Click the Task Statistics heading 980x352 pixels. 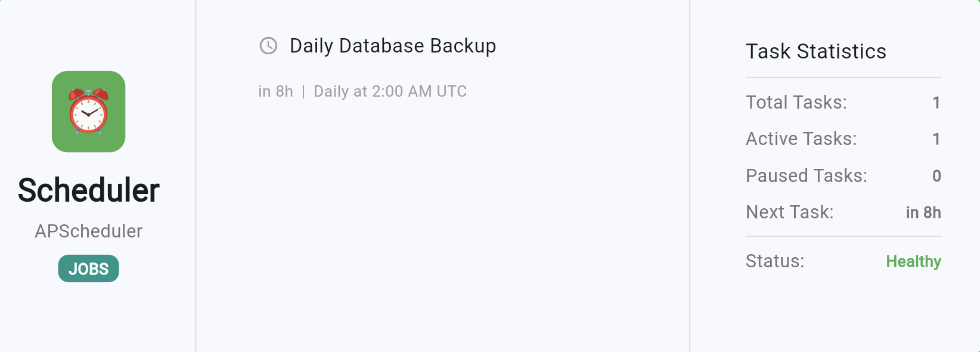click(x=815, y=51)
